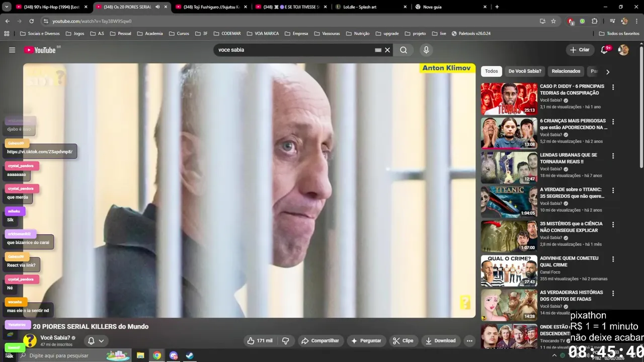This screenshot has height=362, width=644.
Task: Open the on-screen keyboard in search box
Action: point(378,50)
